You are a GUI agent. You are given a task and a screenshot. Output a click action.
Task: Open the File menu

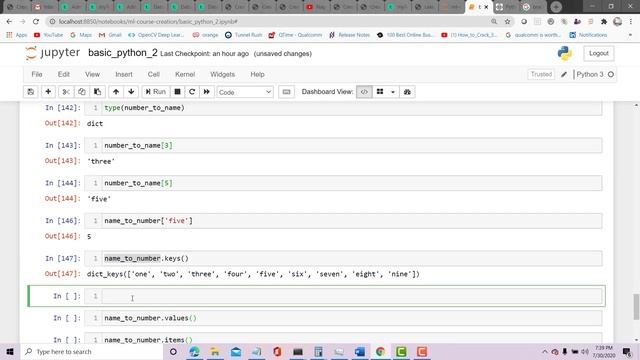(x=37, y=74)
